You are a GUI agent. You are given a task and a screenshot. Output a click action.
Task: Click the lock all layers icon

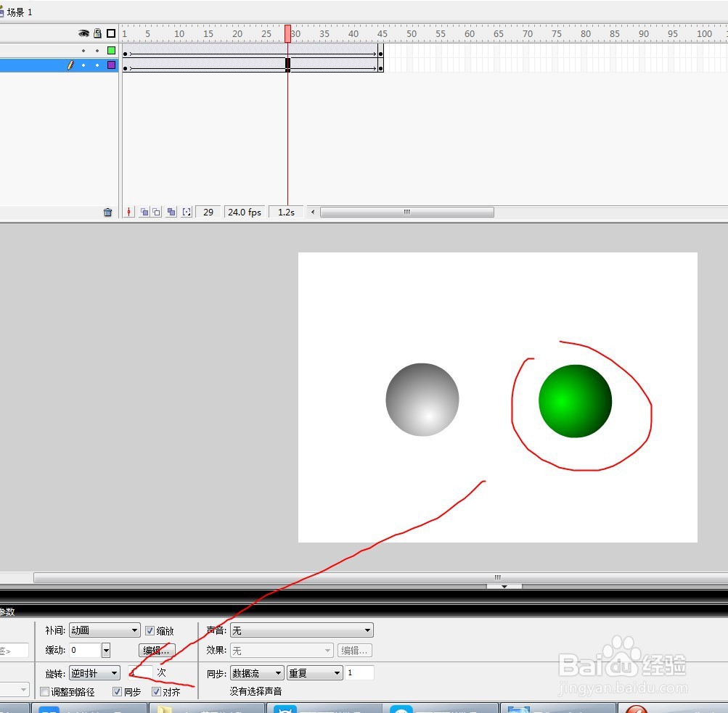(x=97, y=33)
